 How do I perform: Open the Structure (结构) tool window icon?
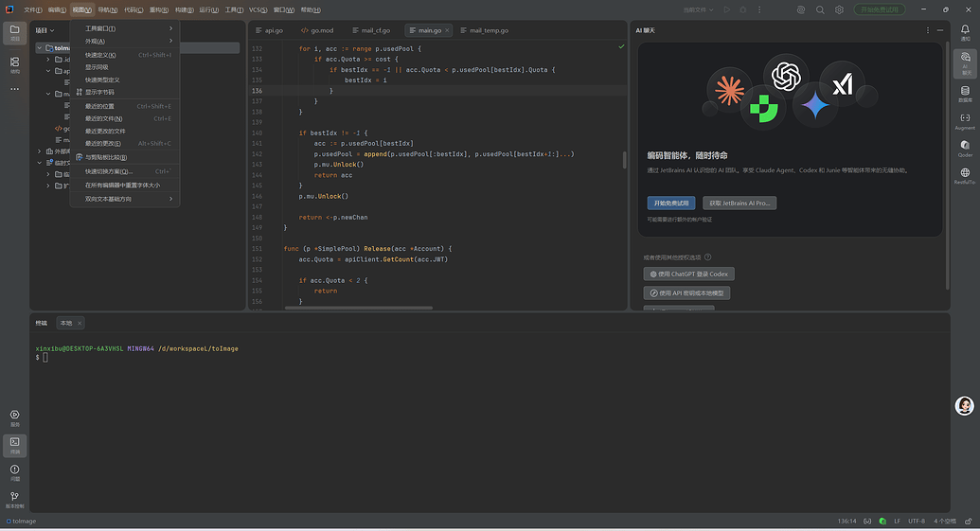tap(14, 64)
